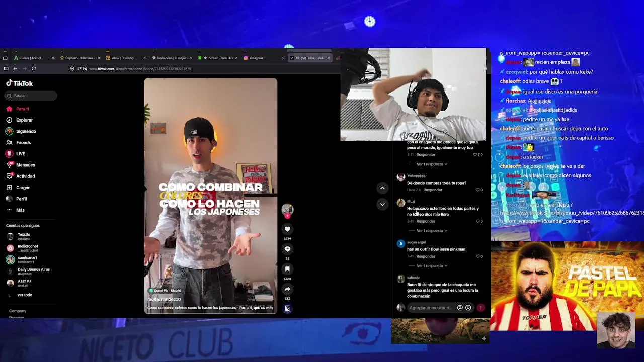Switch to Depósito - Billeteras tab
The width and height of the screenshot is (644, 362).
(x=80, y=58)
